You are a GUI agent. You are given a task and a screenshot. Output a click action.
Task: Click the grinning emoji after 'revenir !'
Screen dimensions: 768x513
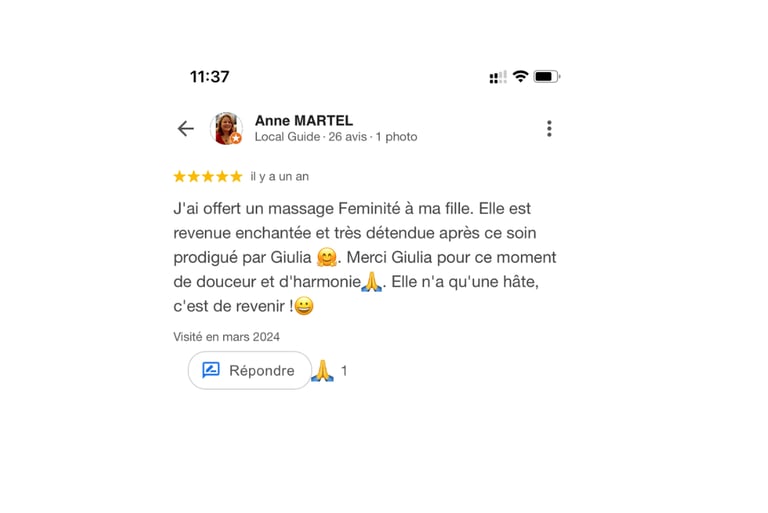click(304, 306)
